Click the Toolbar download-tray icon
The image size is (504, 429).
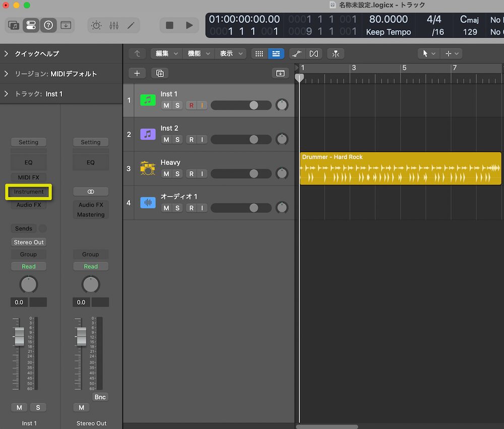click(x=66, y=25)
